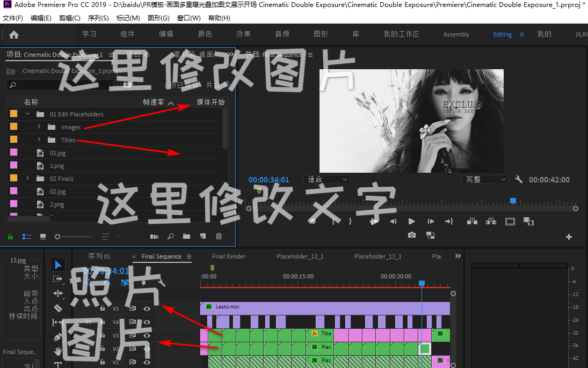Toggle the comparison view button

(528, 222)
